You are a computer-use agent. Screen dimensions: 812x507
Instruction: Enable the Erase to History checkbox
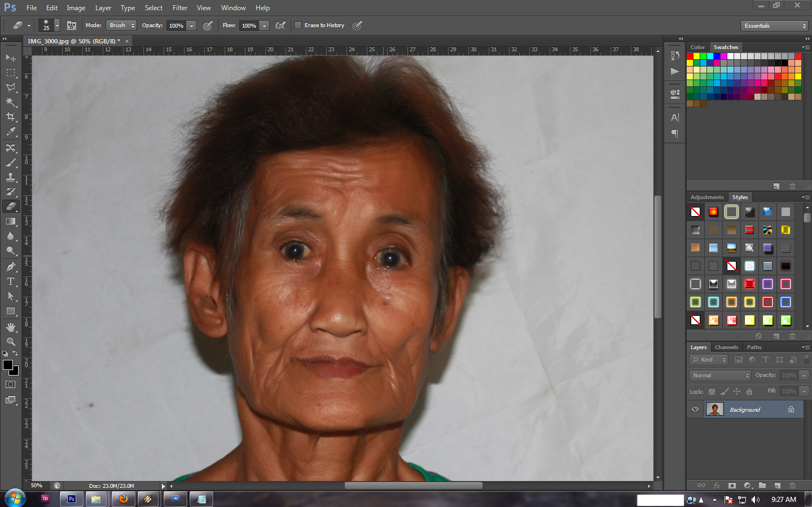coord(298,25)
